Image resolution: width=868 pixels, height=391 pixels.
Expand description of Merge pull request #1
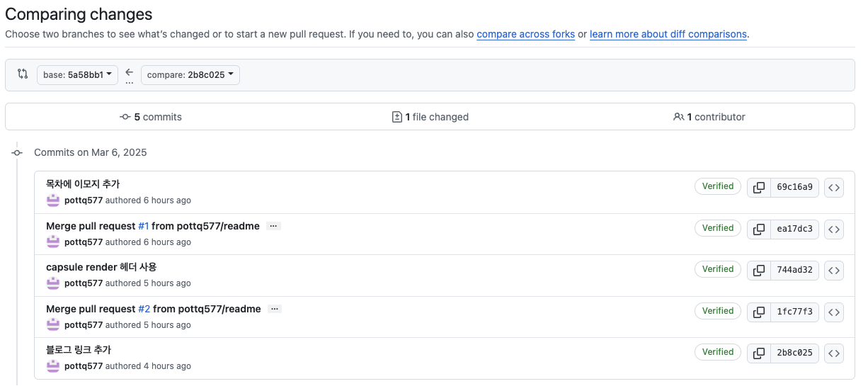click(274, 226)
